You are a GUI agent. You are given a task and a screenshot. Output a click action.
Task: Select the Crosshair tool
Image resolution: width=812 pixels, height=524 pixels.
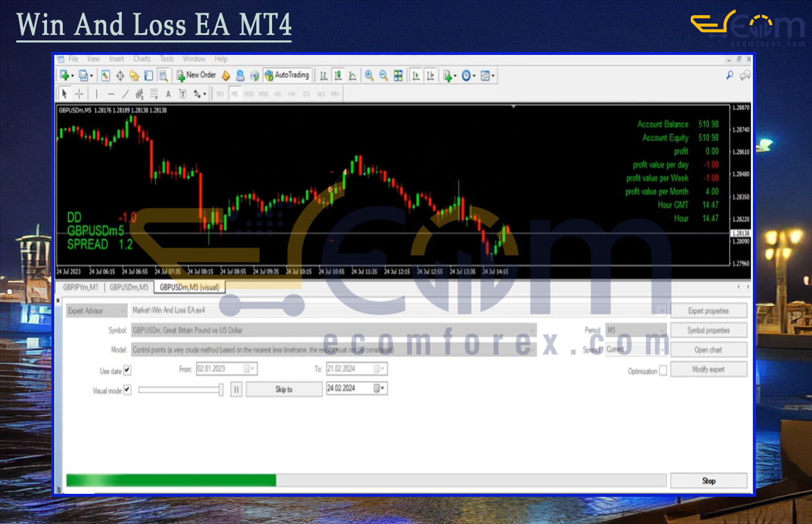pos(79,94)
